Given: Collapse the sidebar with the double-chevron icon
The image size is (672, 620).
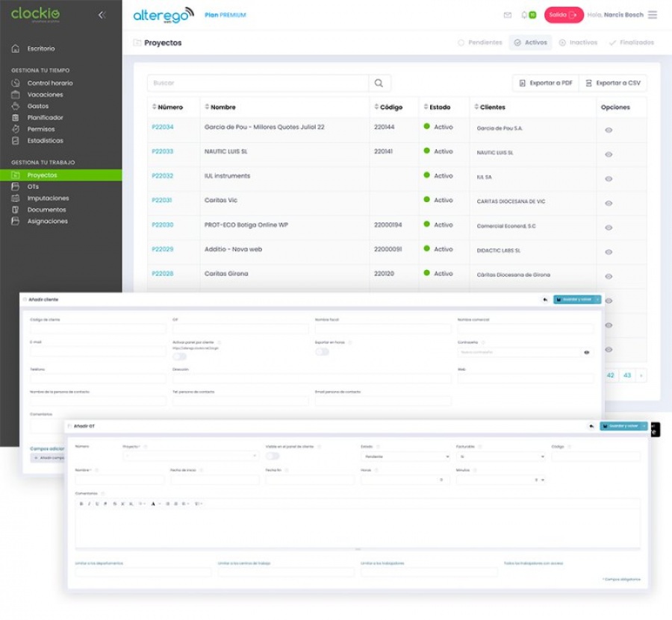Looking at the screenshot, I should (102, 15).
